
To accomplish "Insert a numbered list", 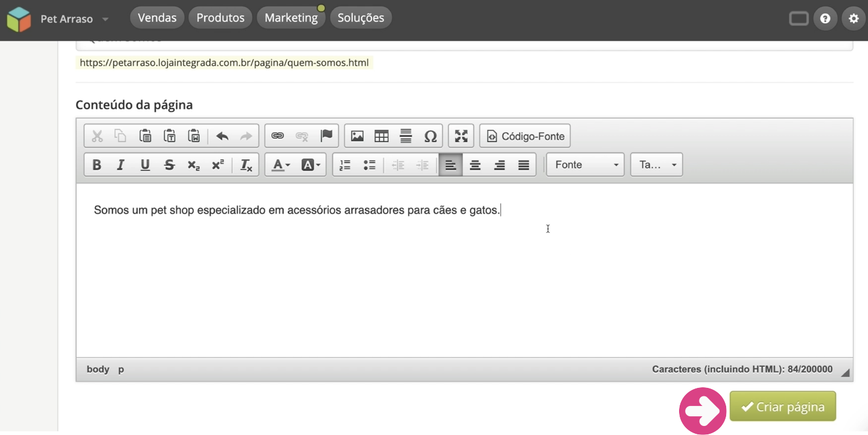I will click(x=345, y=164).
